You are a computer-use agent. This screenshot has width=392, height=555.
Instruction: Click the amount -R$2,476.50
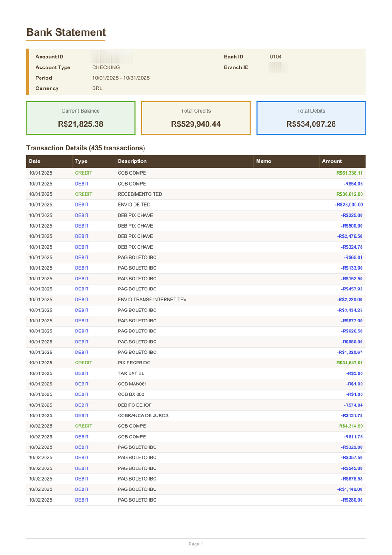point(350,236)
